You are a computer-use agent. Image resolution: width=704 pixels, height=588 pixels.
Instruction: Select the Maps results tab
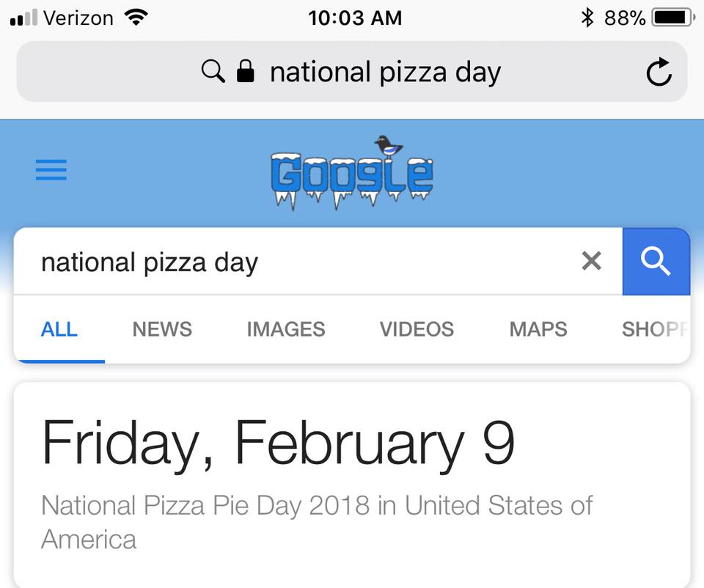tap(538, 329)
